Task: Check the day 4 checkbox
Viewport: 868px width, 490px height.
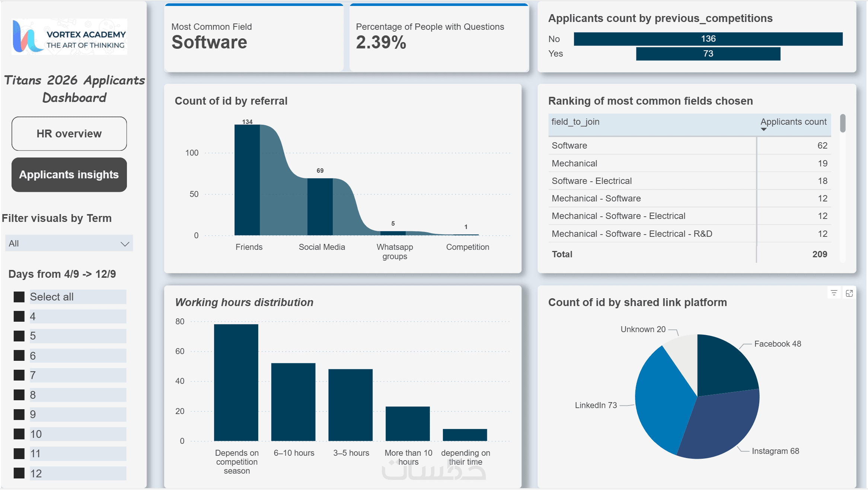Action: (19, 316)
